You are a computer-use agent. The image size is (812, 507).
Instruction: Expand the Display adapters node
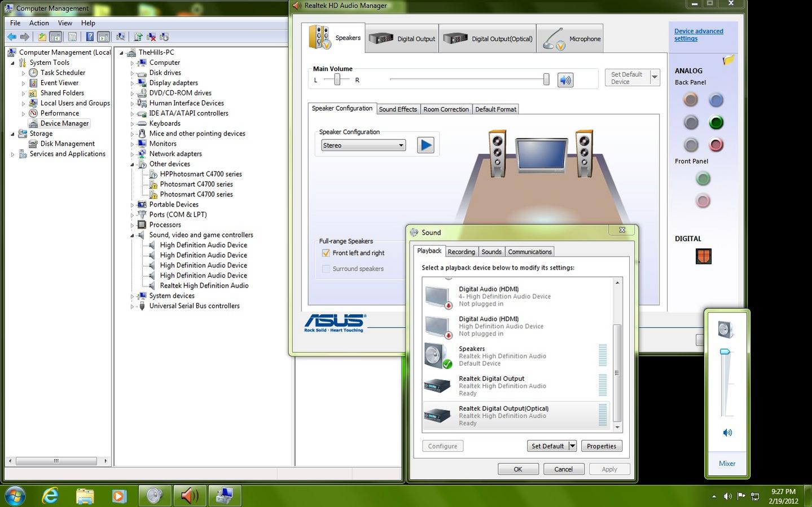point(133,83)
